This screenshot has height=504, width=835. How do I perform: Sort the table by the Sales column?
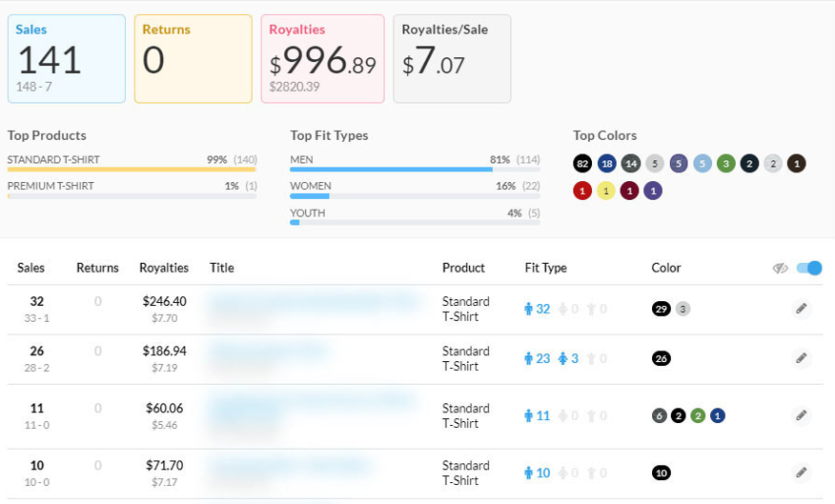click(x=31, y=269)
